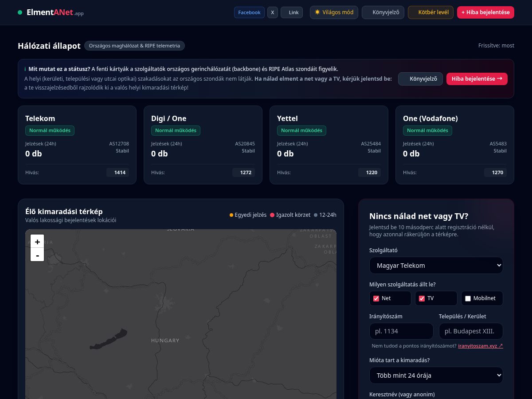Click the 'Frissítve: most' timestamp
This screenshot has width=532, height=399.
496,46
